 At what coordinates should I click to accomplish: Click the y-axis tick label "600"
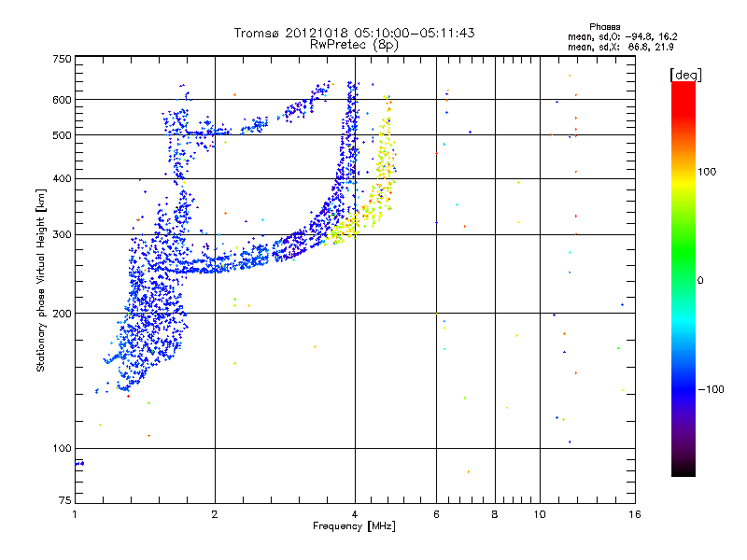[63, 100]
